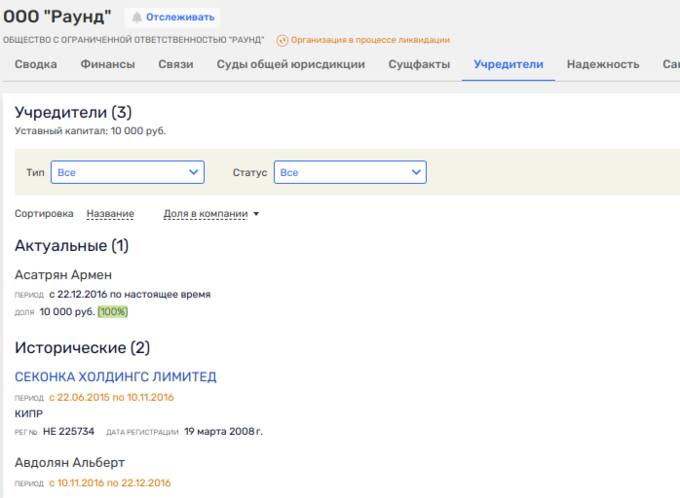
Task: Open the Сущфакты tab
Action: (x=419, y=64)
